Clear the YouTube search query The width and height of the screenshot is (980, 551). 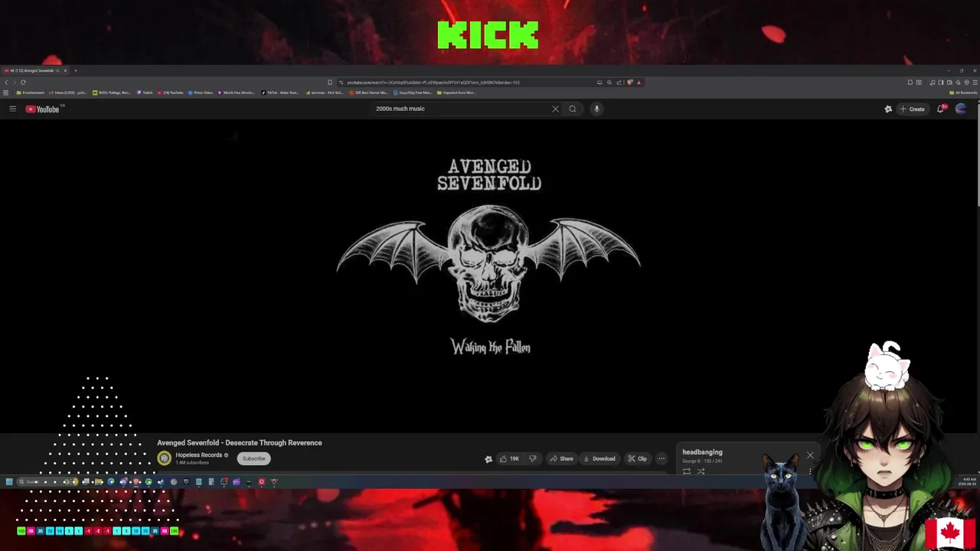pyautogui.click(x=555, y=109)
